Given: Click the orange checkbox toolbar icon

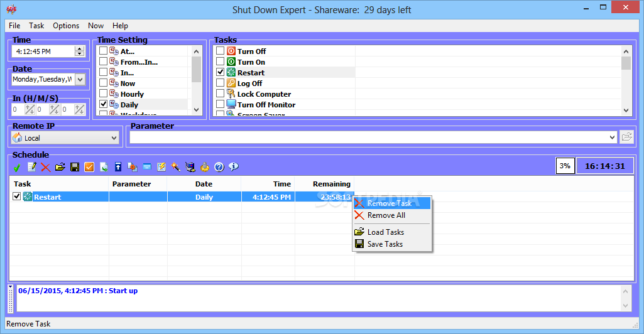Looking at the screenshot, I should pyautogui.click(x=89, y=167).
